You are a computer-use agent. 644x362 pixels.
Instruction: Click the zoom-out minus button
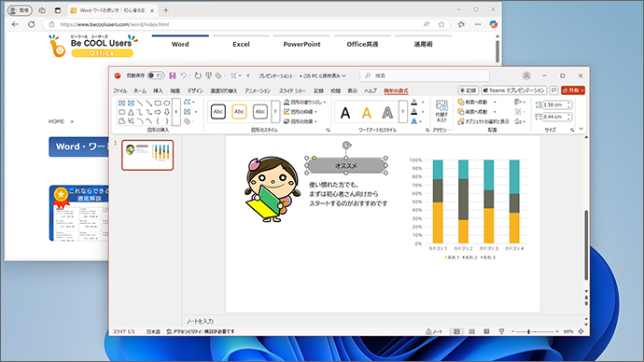(513, 331)
